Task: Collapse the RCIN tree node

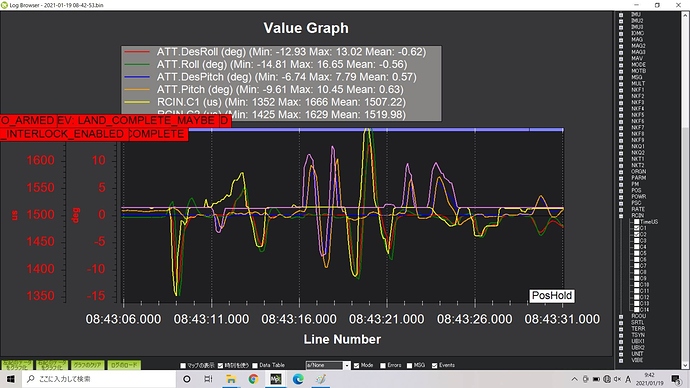Action: (x=621, y=216)
